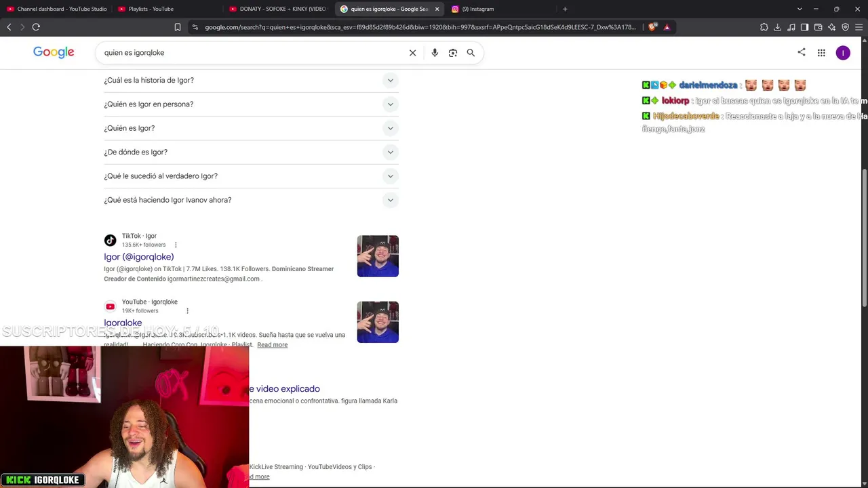Close the Google search tab
Image resolution: width=868 pixels, height=488 pixels.
click(x=437, y=9)
